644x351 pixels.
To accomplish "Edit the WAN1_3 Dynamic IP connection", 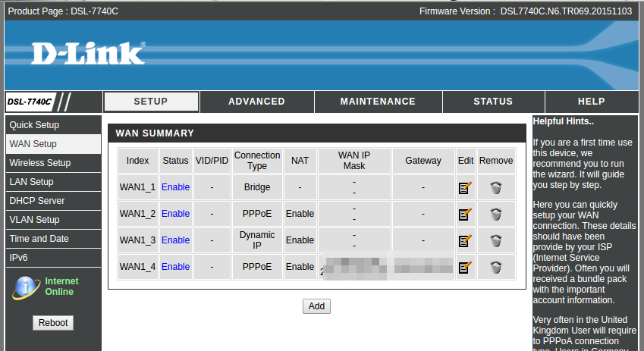I will pyautogui.click(x=465, y=240).
